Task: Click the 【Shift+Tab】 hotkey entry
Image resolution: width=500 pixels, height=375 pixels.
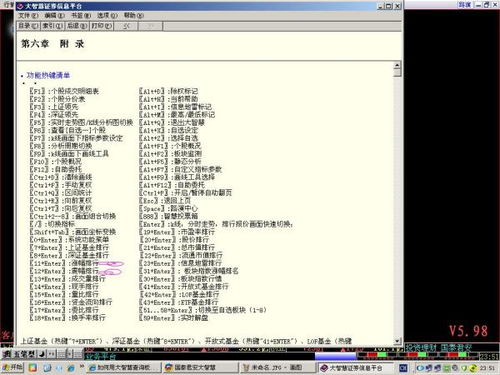Action: [72, 232]
